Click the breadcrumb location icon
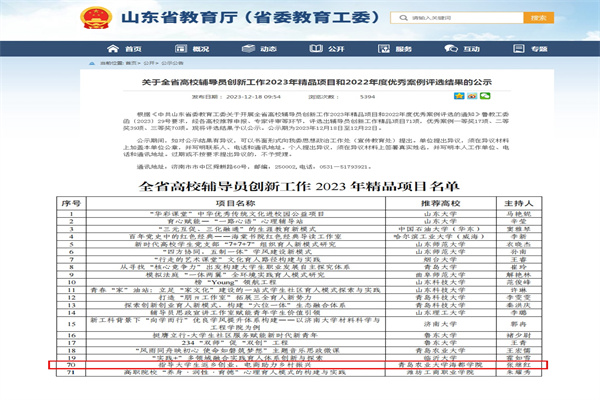Viewport: 600px width, 400px height. click(x=92, y=63)
